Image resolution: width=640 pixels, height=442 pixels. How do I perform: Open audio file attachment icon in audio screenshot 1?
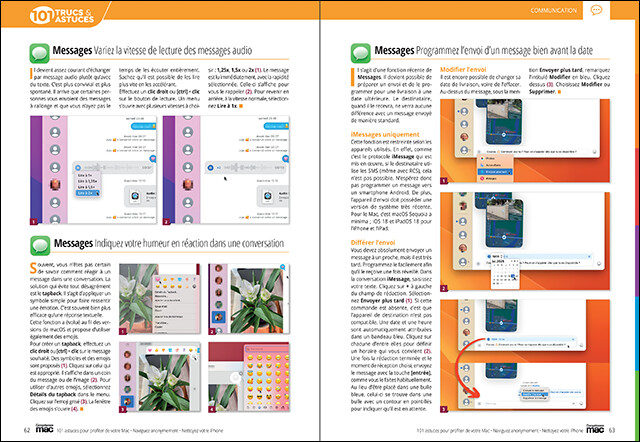(x=135, y=196)
